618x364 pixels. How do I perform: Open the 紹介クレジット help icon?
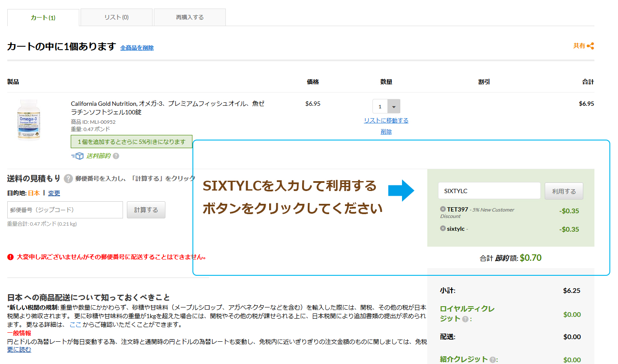click(x=492, y=360)
